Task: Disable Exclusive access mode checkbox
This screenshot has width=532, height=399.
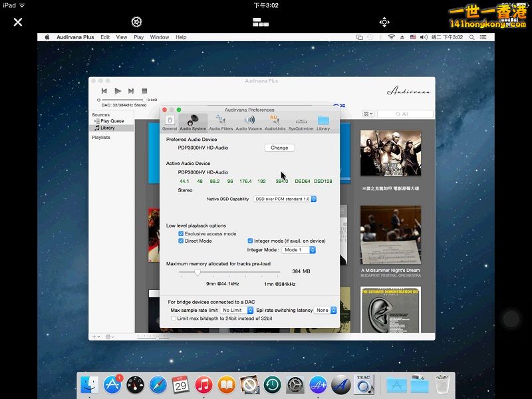Action: (x=181, y=234)
